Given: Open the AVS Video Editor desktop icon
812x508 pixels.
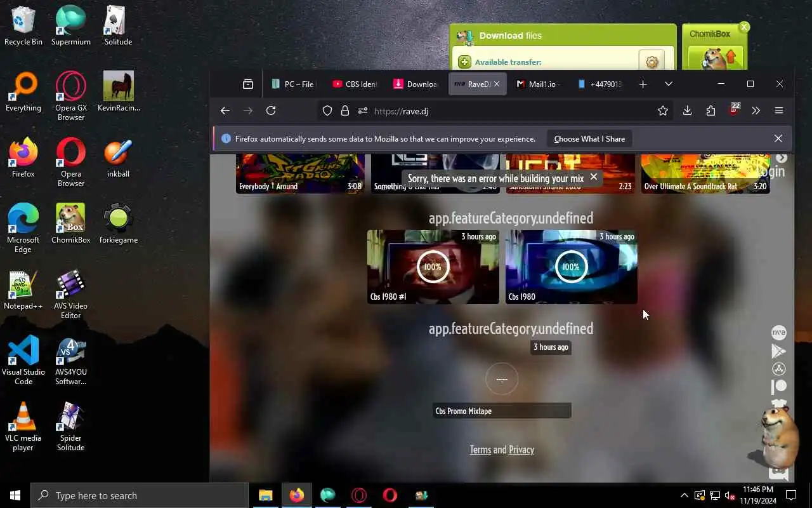Looking at the screenshot, I should tap(71, 295).
